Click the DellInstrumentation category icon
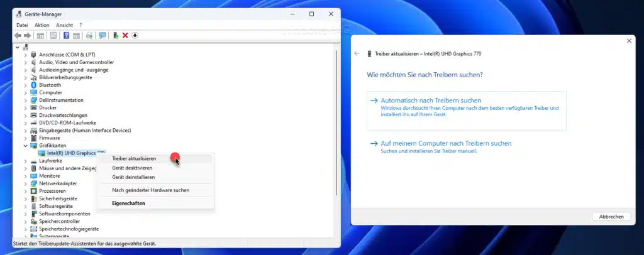Viewport: 644px width, 255px height. pos(34,100)
